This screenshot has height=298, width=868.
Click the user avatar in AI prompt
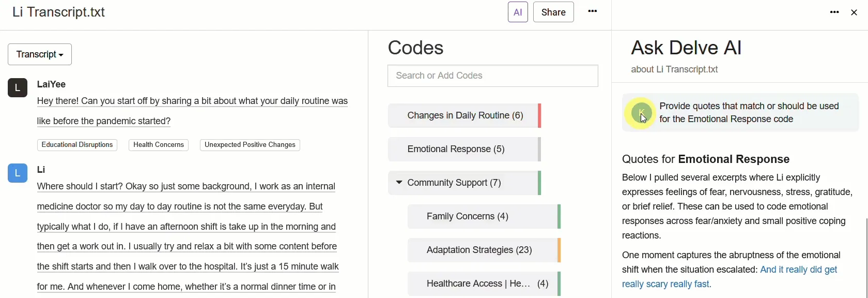[x=641, y=113]
